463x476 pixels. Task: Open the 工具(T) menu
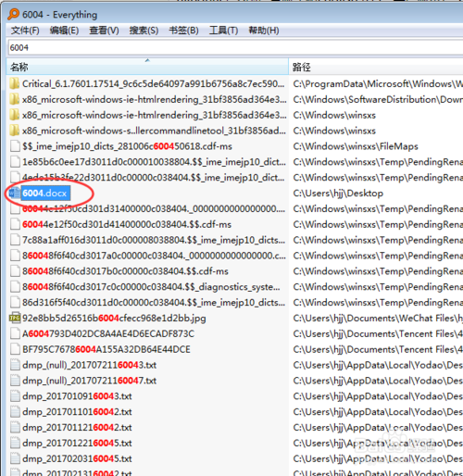(223, 31)
